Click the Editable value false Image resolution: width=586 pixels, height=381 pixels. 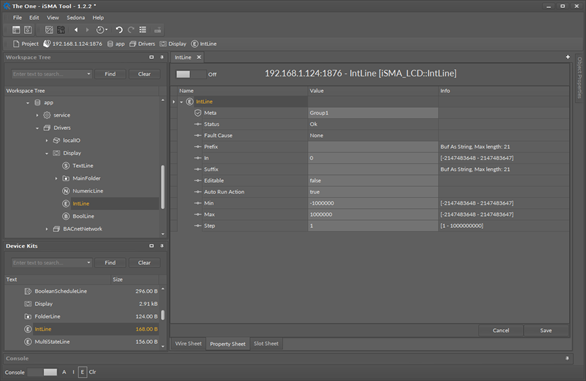[x=373, y=181]
